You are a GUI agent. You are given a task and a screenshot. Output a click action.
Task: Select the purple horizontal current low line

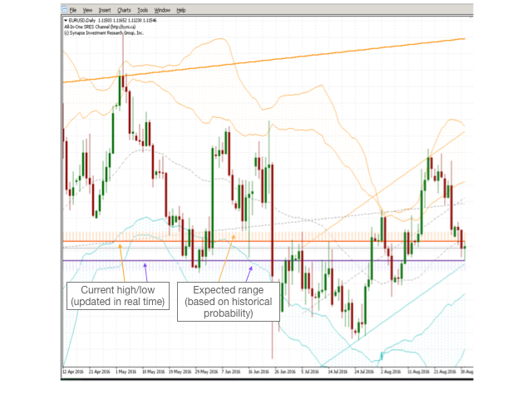(264, 260)
